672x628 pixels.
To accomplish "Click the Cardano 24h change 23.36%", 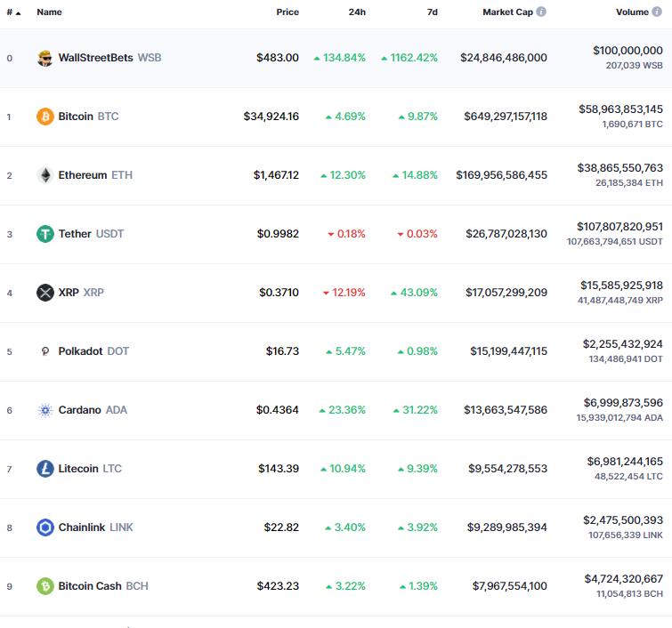I will [343, 409].
